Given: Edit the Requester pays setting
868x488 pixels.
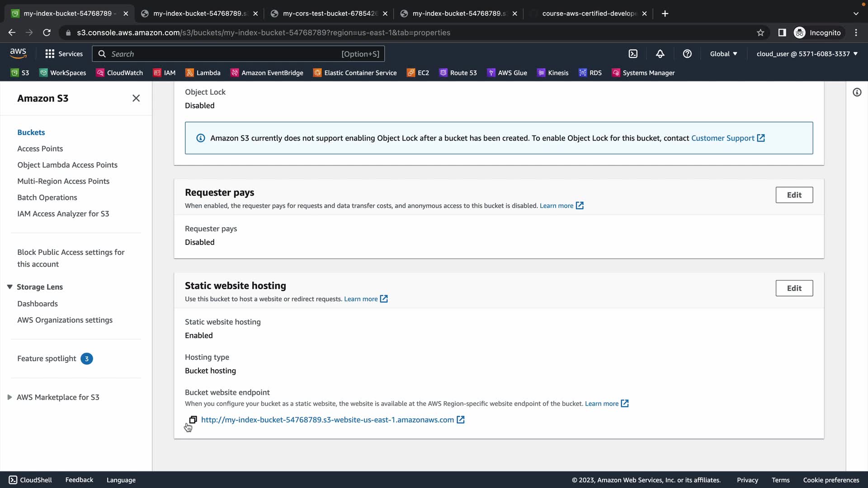Looking at the screenshot, I should point(794,195).
